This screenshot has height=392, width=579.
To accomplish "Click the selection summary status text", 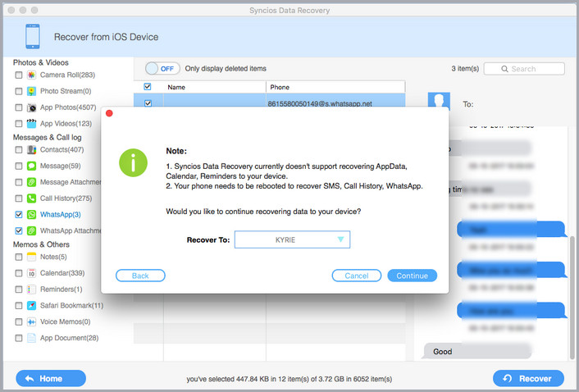I will (289, 379).
